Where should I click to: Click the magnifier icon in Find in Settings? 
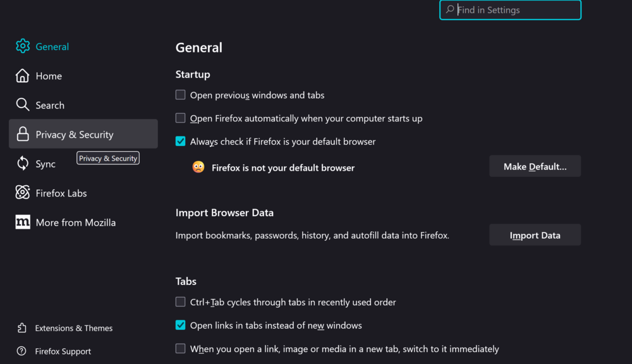pyautogui.click(x=450, y=9)
